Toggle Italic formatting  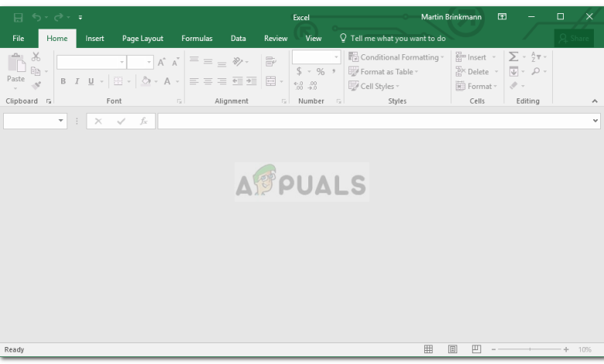pos(77,81)
